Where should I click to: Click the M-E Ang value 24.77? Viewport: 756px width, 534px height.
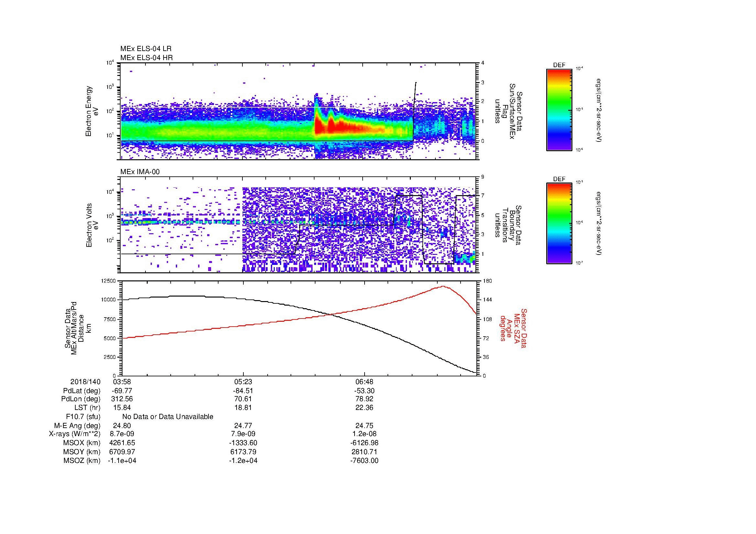[243, 426]
